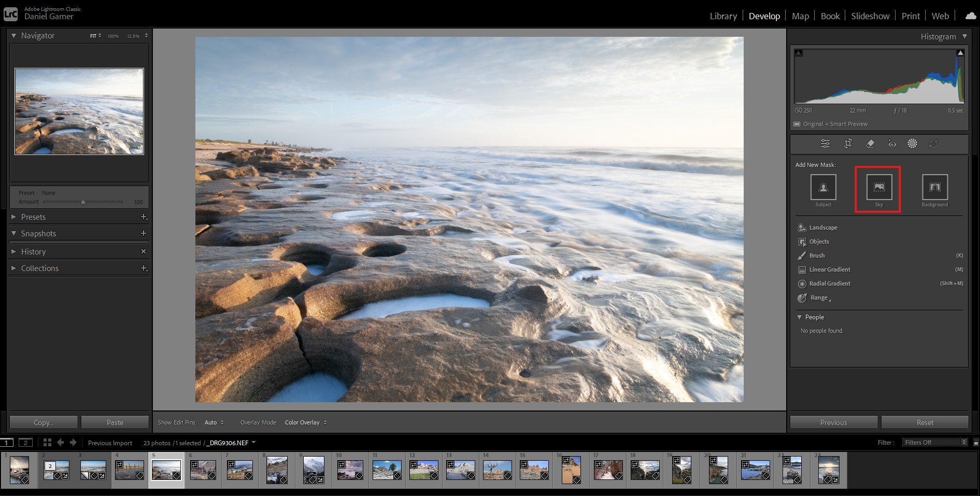Image resolution: width=980 pixels, height=496 pixels.
Task: Open the cloud sync status icon
Action: pos(970,16)
